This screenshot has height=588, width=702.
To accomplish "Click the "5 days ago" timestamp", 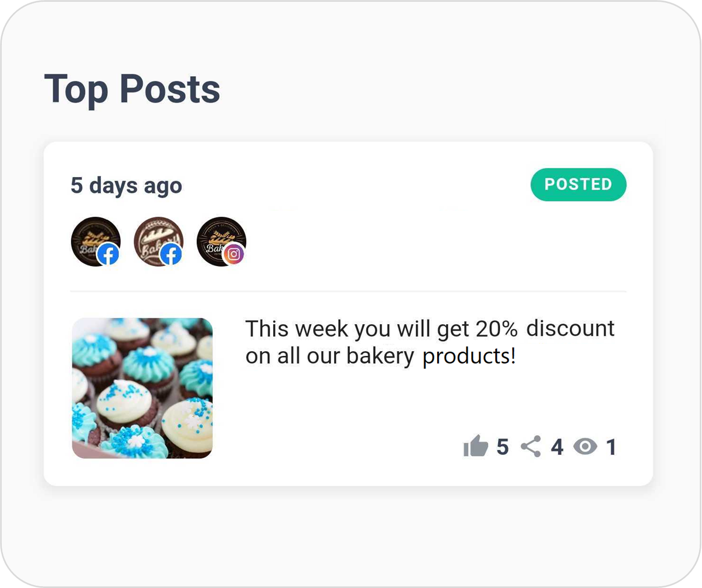I will click(x=126, y=185).
